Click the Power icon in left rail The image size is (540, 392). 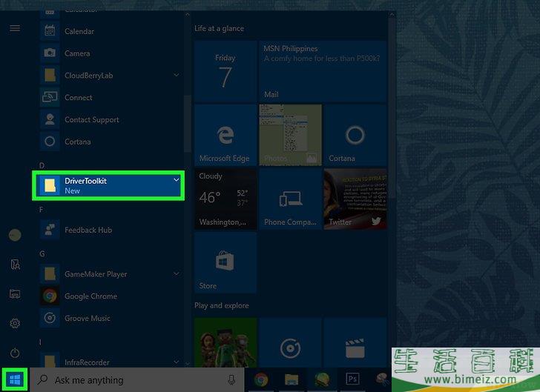(x=15, y=353)
